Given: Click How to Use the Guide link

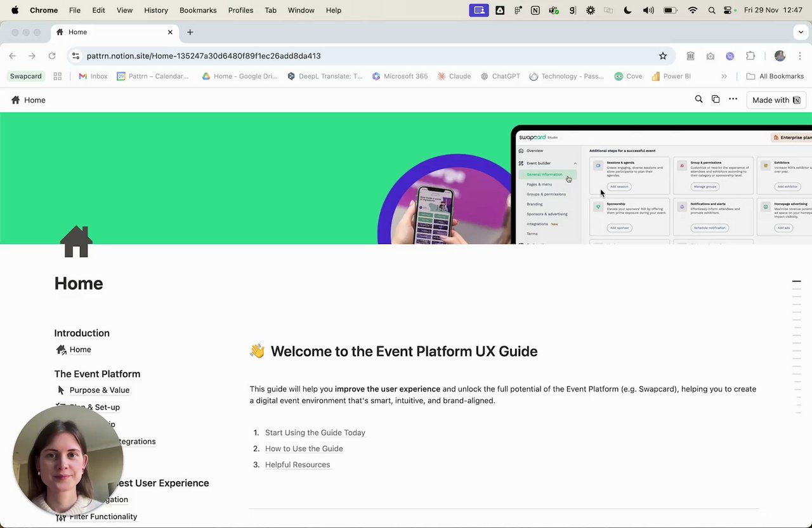Looking at the screenshot, I should click(304, 449).
